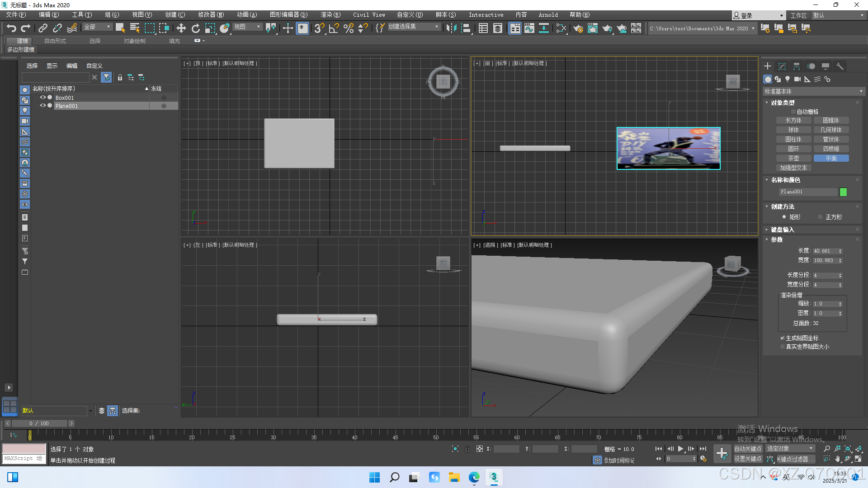Open the 修改器(M) menu
The image size is (868, 488).
coord(211,15)
